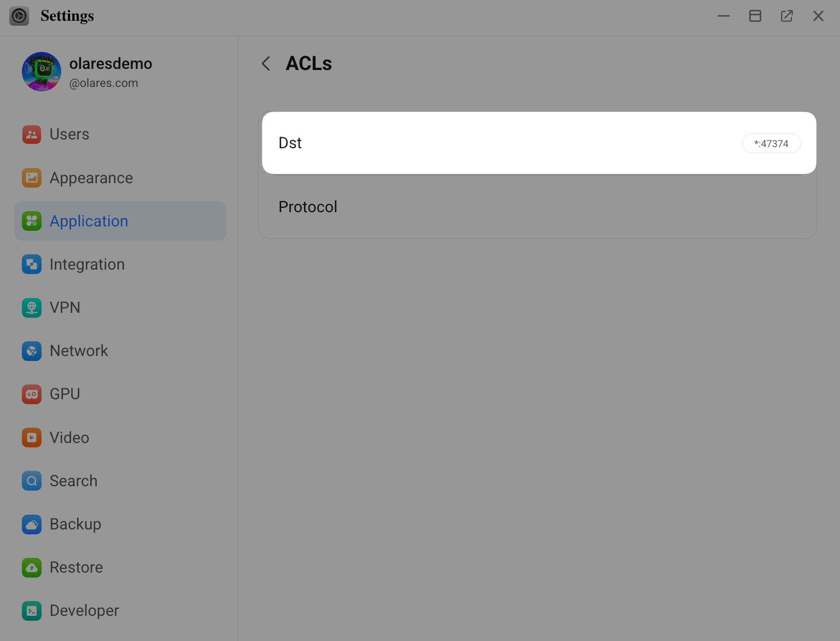The width and height of the screenshot is (840, 641).
Task: Click the Developer terminal icon
Action: tap(32, 610)
